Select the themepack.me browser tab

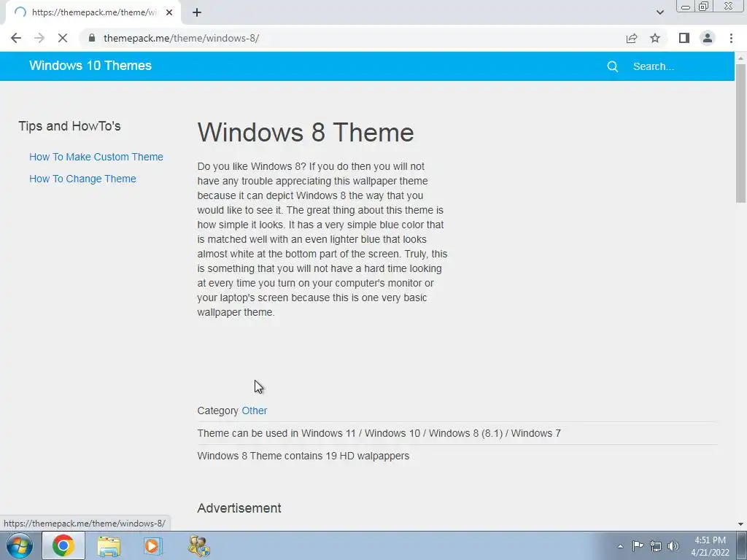[x=93, y=12]
